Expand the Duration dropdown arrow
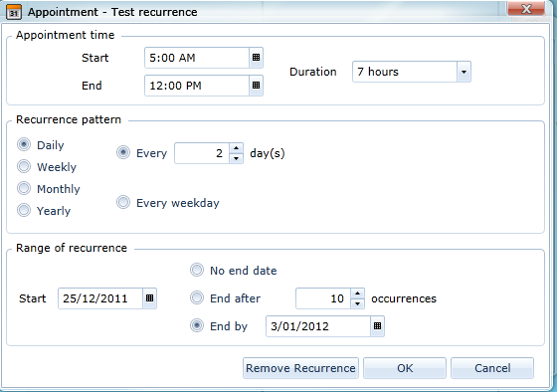 click(464, 72)
